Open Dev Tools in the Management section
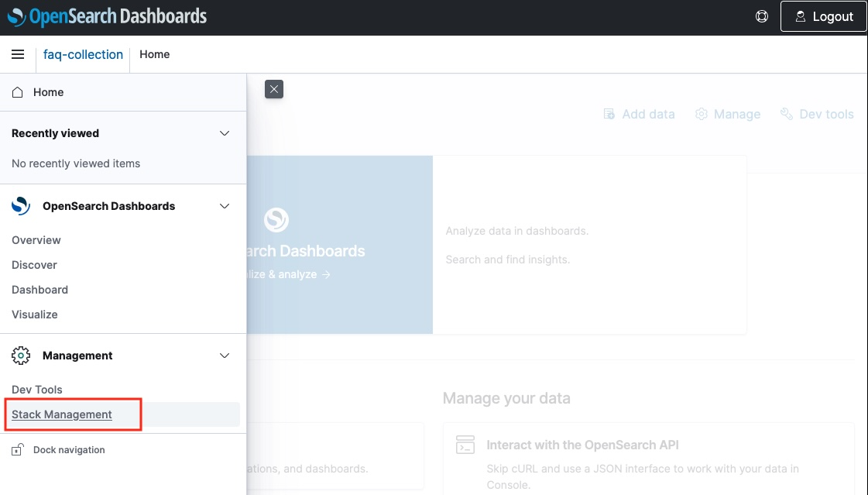The height and width of the screenshot is (495, 868). 37,390
